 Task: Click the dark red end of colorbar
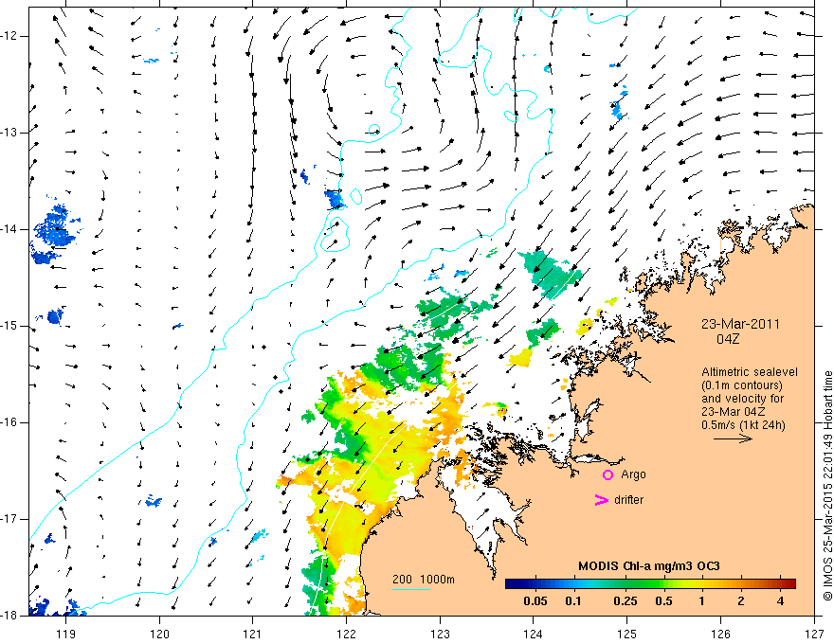[789, 584]
